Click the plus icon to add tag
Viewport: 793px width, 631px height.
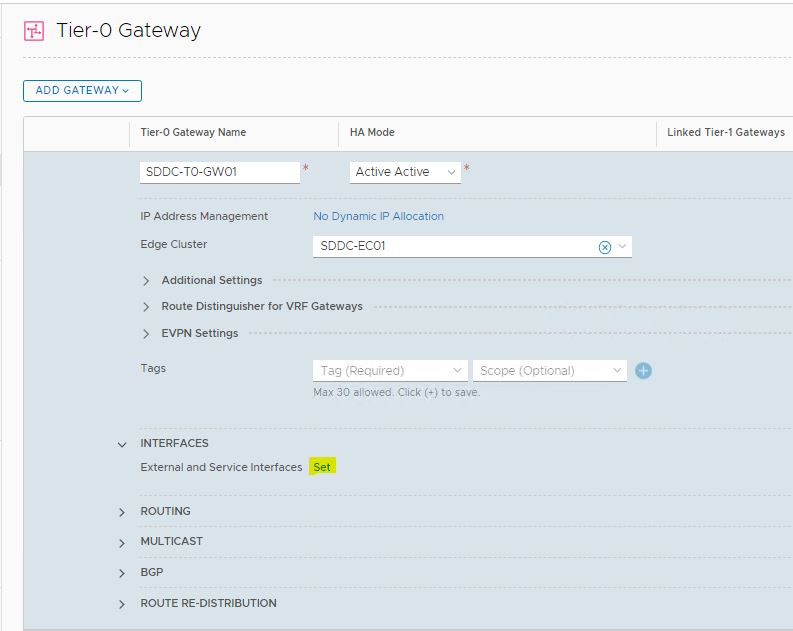click(643, 371)
